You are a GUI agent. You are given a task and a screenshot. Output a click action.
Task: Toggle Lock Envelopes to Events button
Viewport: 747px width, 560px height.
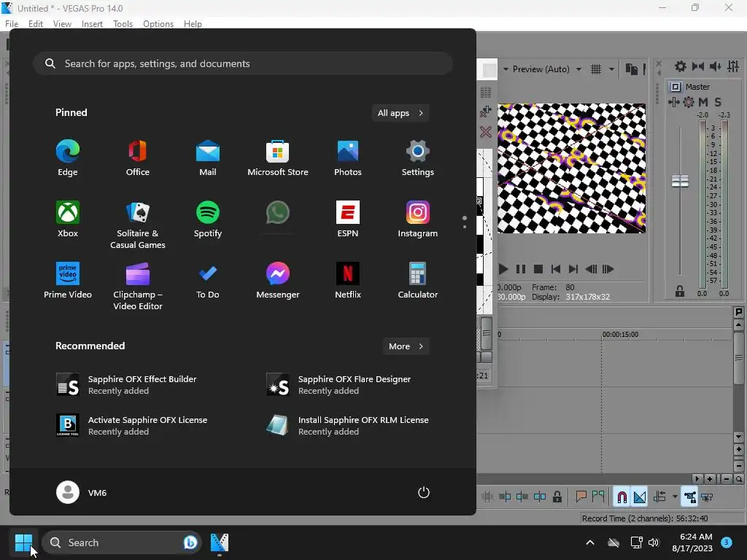(689, 497)
